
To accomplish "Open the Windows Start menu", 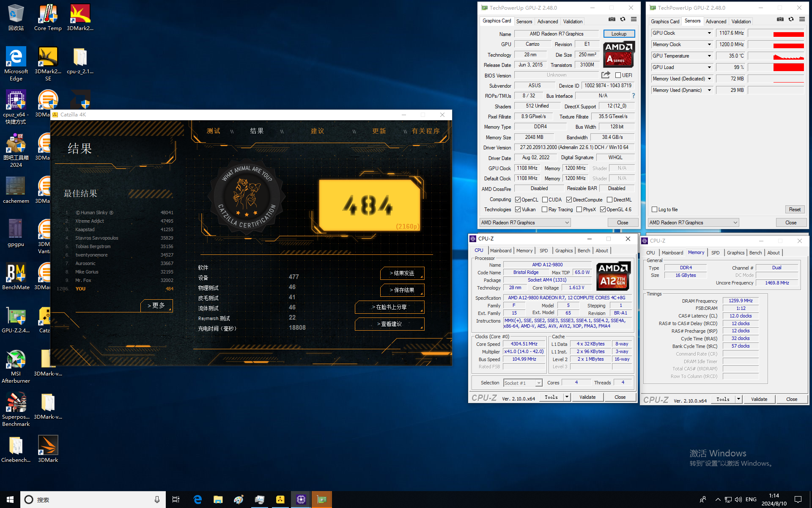I will click(10, 500).
